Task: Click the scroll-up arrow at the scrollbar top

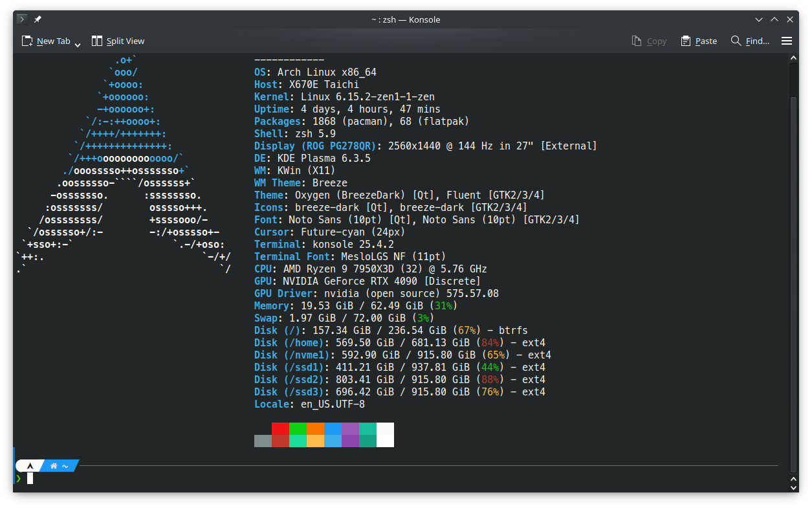Action: point(794,59)
